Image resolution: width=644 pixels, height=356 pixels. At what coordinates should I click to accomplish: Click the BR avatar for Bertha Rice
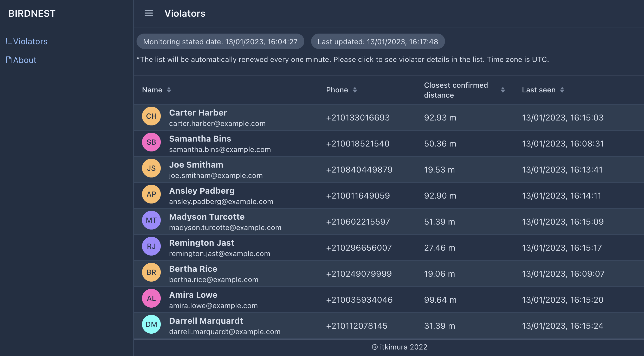(x=151, y=272)
